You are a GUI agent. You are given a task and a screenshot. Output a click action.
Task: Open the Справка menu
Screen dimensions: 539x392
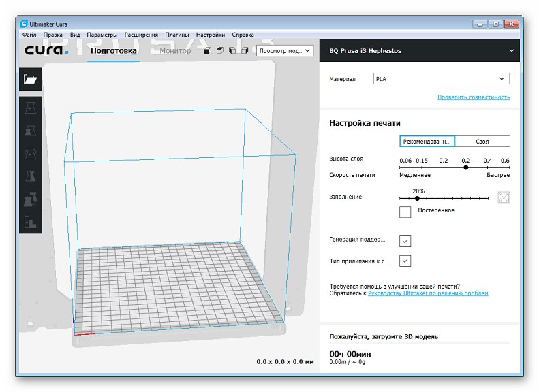[243, 35]
